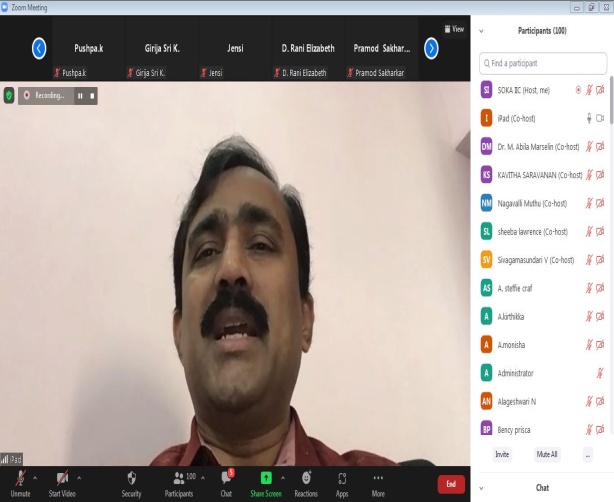This screenshot has height=502, width=614.
Task: Expand video options arrow beside Start Video
Action: click(x=80, y=476)
